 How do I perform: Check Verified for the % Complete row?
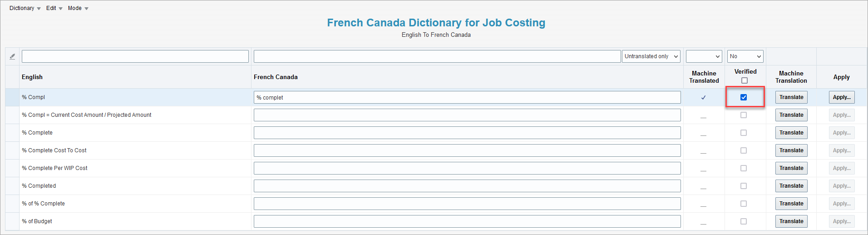click(744, 133)
